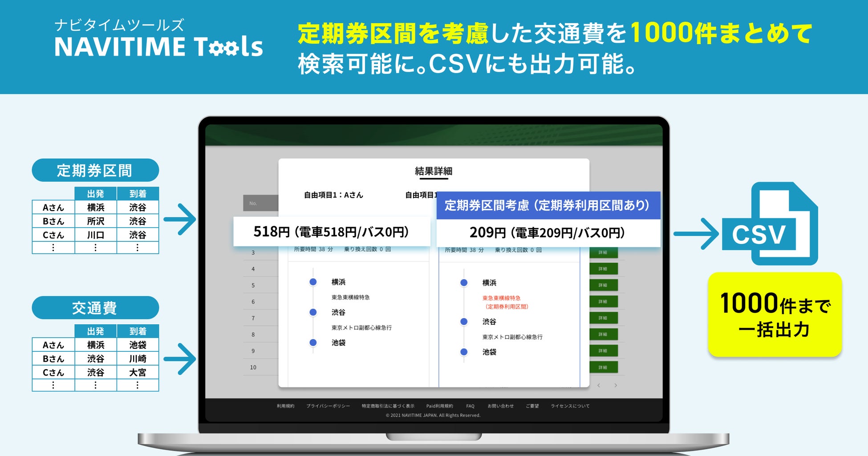Click the © 2021 NAVITIME JAPAN copyright text

433,415
